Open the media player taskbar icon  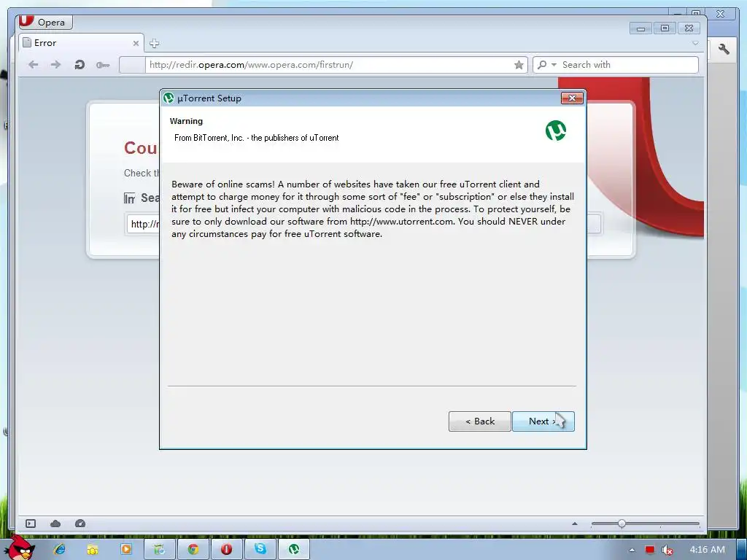tap(125, 549)
